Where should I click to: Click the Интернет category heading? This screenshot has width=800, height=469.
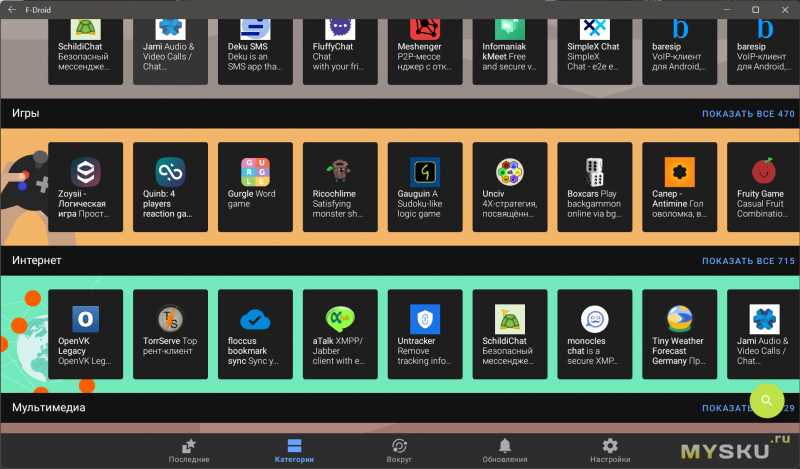(37, 260)
